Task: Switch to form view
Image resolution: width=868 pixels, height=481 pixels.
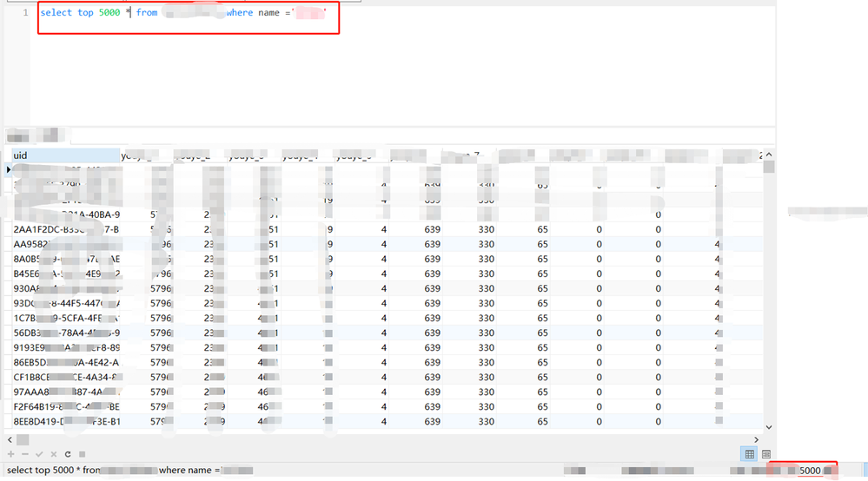Action: click(766, 454)
